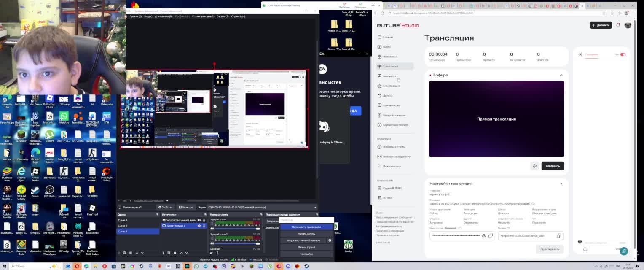The image size is (644, 270).
Task: Click the Добавить button in RUTUBE header
Action: [x=601, y=25]
